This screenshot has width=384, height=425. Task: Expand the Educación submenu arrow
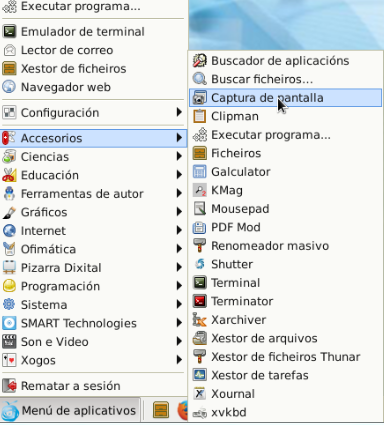point(179,175)
